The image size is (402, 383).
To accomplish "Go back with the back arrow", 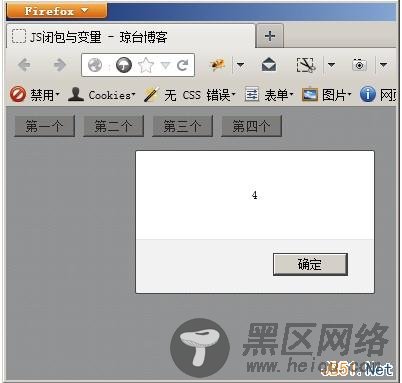I will click(x=24, y=65).
